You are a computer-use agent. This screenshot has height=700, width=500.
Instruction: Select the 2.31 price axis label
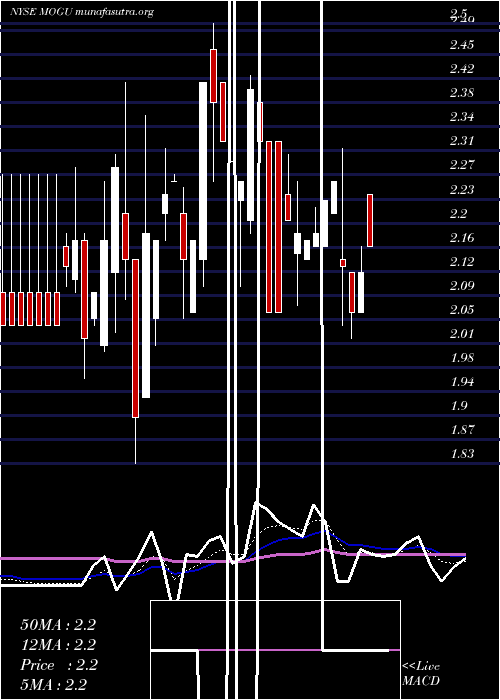(462, 141)
